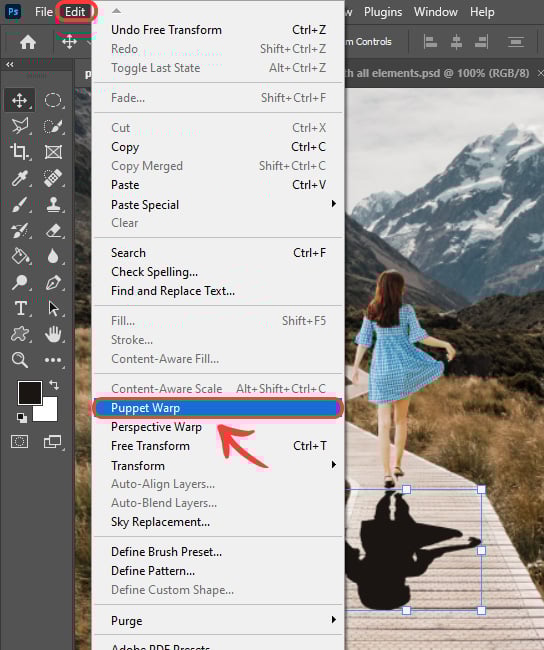Toggle Quick Mask mode

click(x=19, y=441)
